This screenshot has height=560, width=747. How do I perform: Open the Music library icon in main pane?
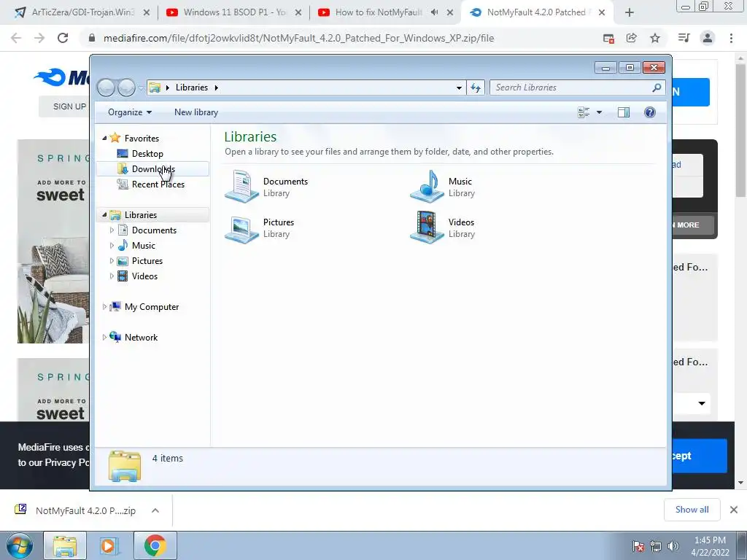point(427,187)
